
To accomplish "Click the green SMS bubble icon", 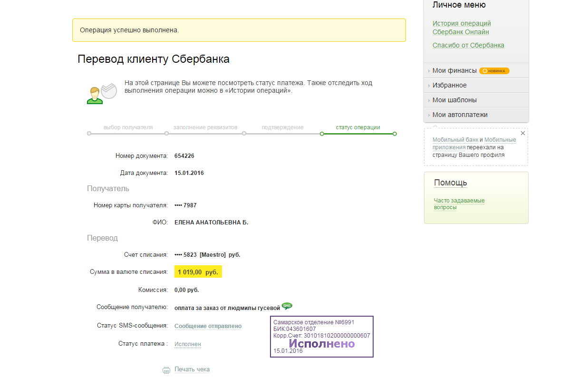I will tap(287, 306).
